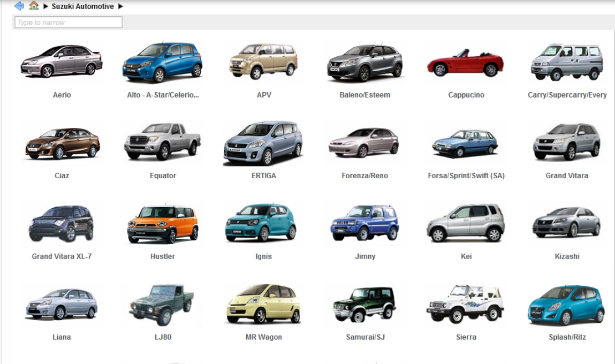Open the yellow MR Wagon image
The height and width of the screenshot is (364, 615).
click(x=263, y=304)
